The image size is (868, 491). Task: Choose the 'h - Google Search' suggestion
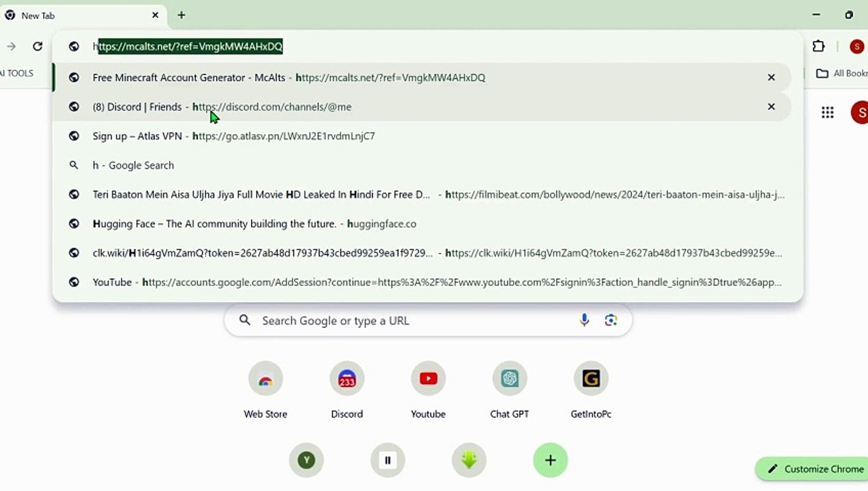(422, 166)
